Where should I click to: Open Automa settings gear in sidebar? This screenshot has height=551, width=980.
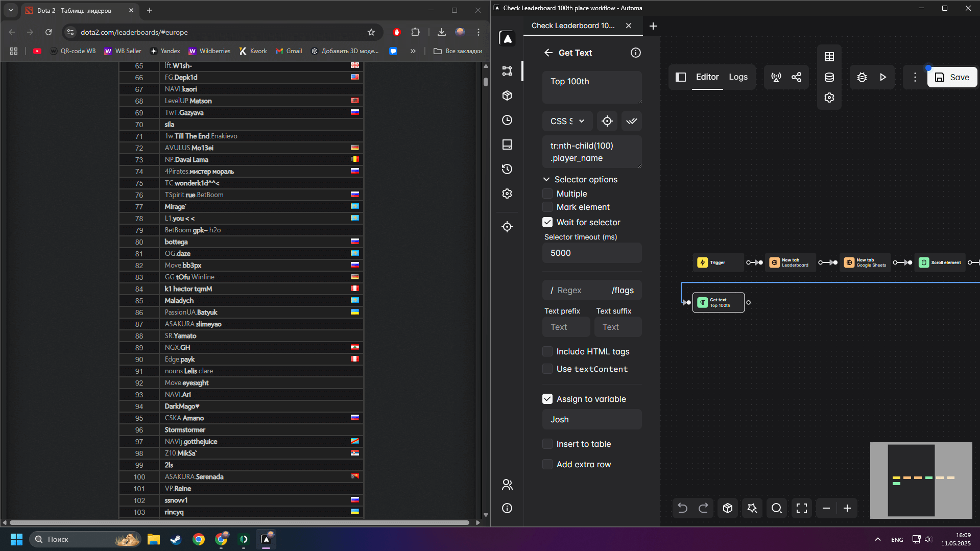[x=507, y=194]
